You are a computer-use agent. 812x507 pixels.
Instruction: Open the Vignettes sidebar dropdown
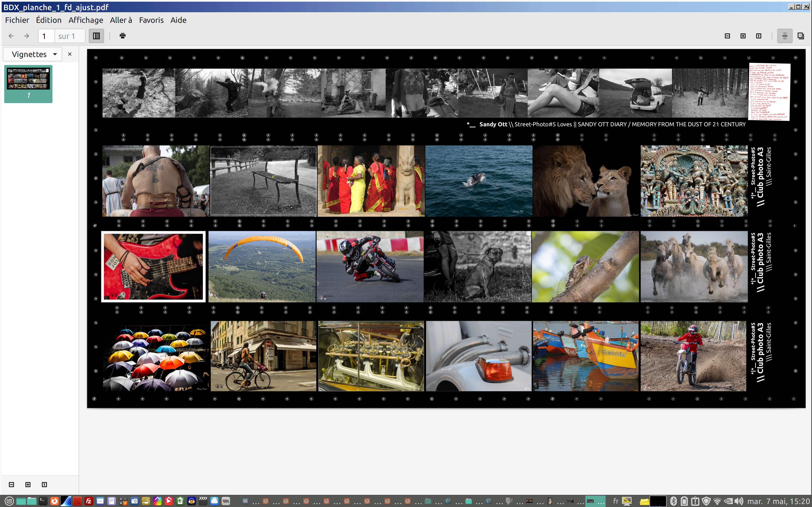33,54
